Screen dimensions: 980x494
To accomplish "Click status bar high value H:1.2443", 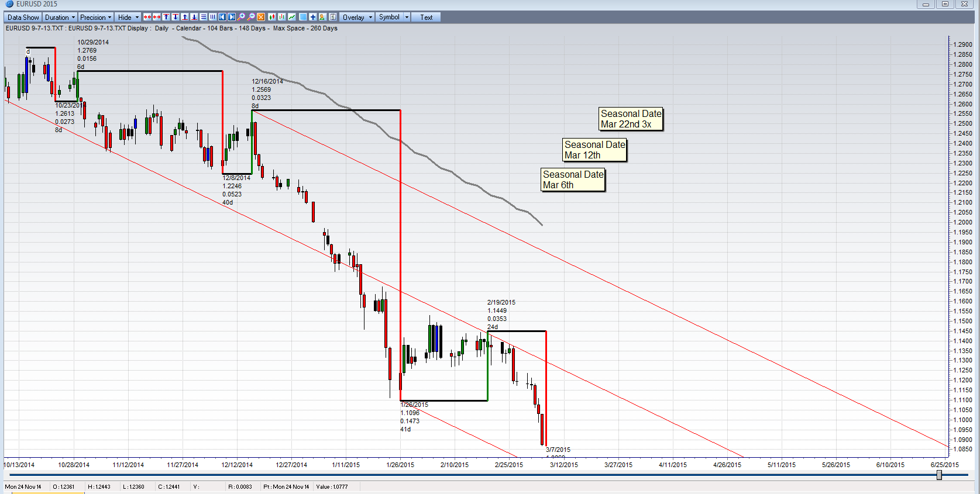I will [99, 486].
